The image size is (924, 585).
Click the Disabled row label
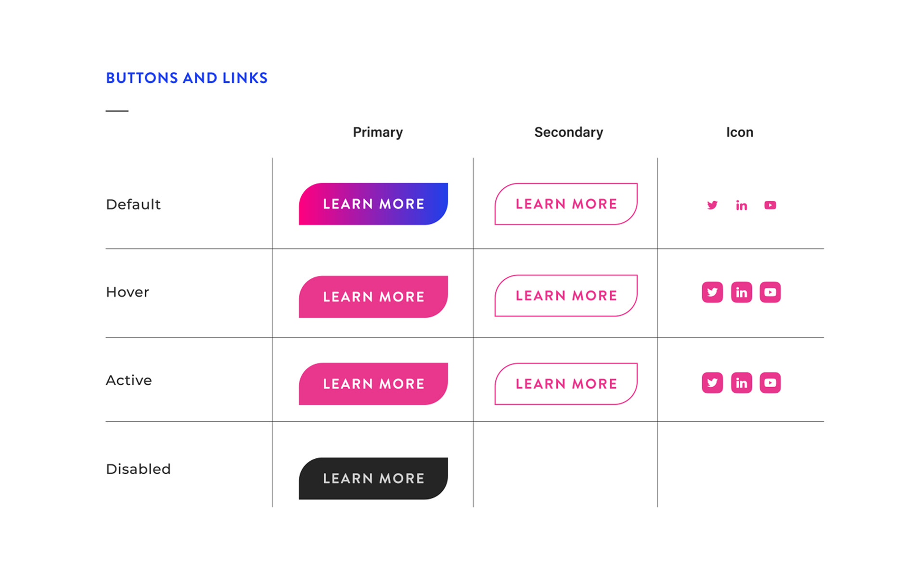point(138,469)
